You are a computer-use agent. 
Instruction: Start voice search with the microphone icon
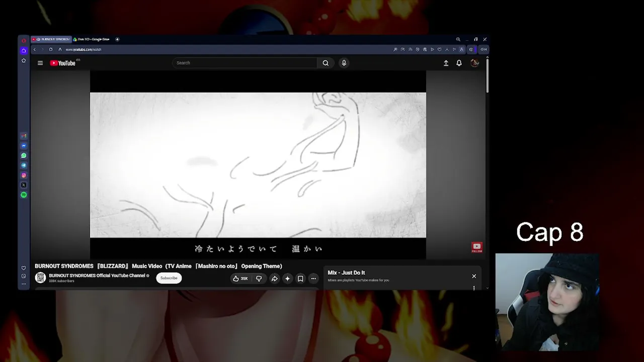click(344, 63)
